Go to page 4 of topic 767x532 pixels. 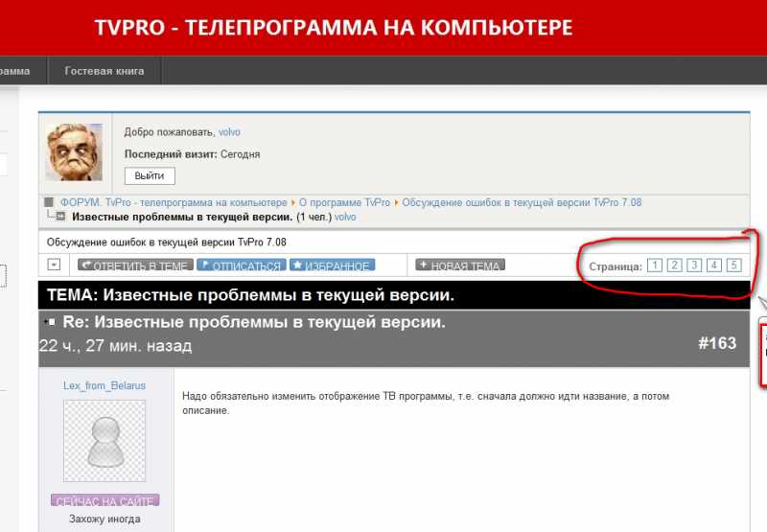coord(714,265)
